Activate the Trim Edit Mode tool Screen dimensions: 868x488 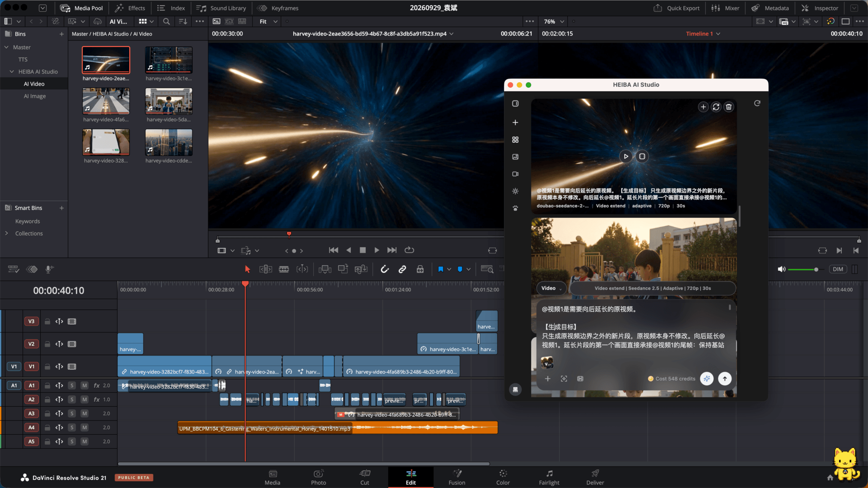pos(266,269)
